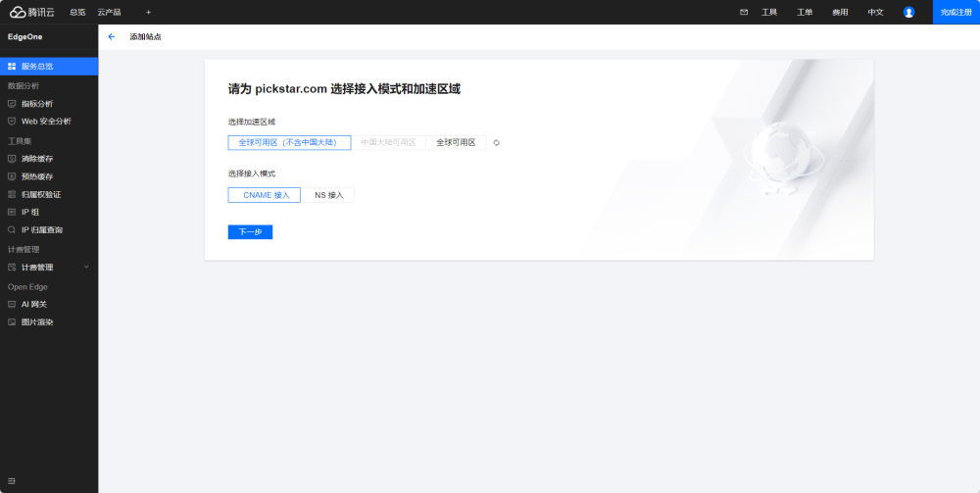980x493 pixels.
Task: Select 全球可用区（不含中国大陆）region
Action: [x=289, y=142]
